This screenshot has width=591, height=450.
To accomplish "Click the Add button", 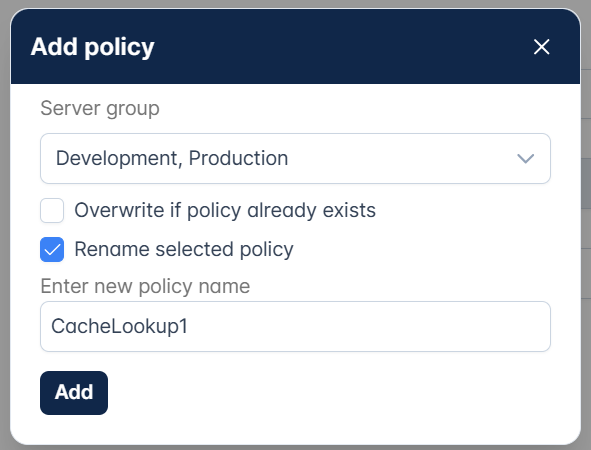I will (x=74, y=393).
